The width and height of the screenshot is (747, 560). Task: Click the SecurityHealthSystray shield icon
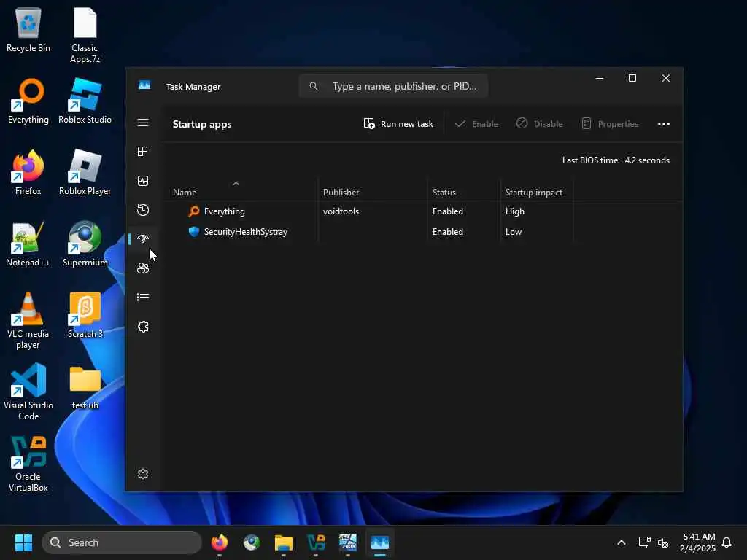(194, 231)
